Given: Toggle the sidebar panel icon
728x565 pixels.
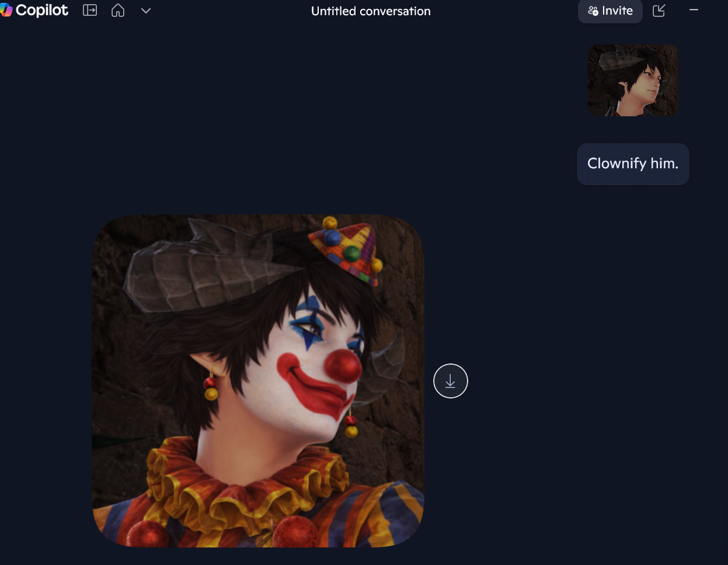Looking at the screenshot, I should (90, 11).
